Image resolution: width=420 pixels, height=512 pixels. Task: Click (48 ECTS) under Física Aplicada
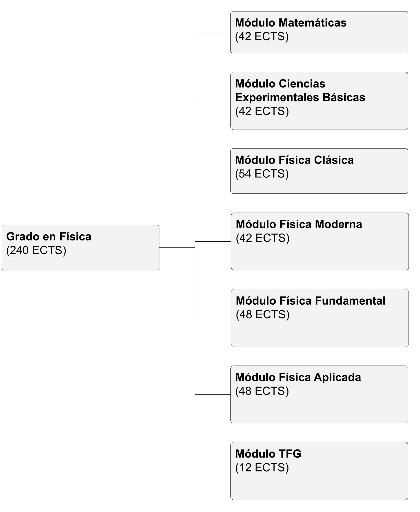tap(262, 391)
